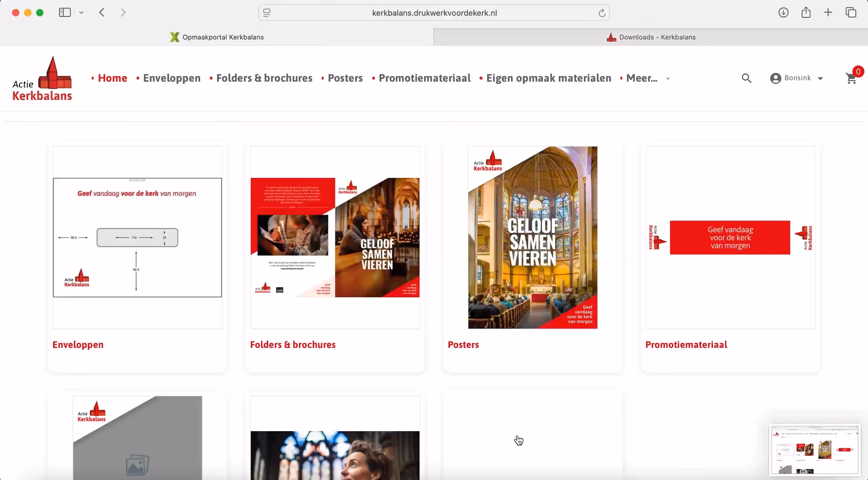
Task: Click the Bonsink account name
Action: (798, 78)
